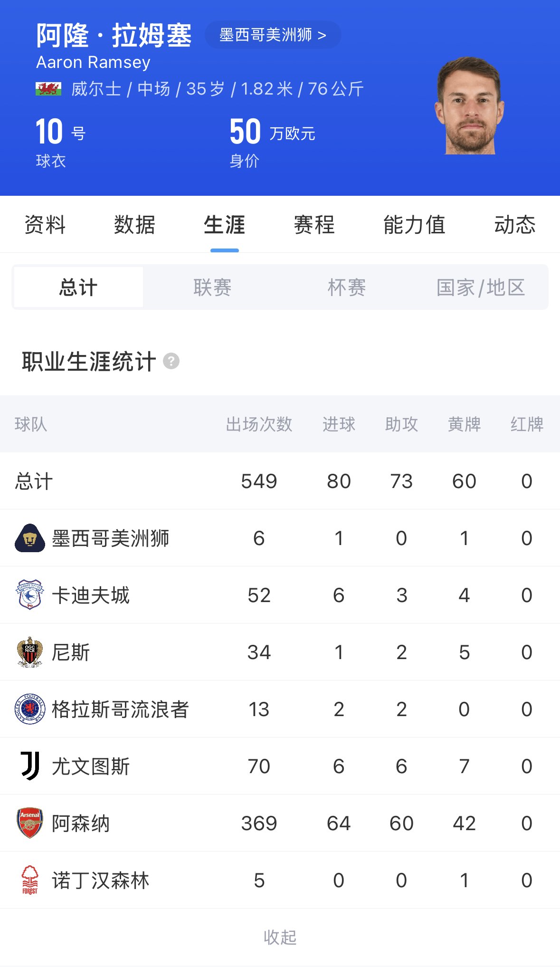This screenshot has width=560, height=967.
Task: Click the Arsenal club crest
Action: (x=30, y=823)
